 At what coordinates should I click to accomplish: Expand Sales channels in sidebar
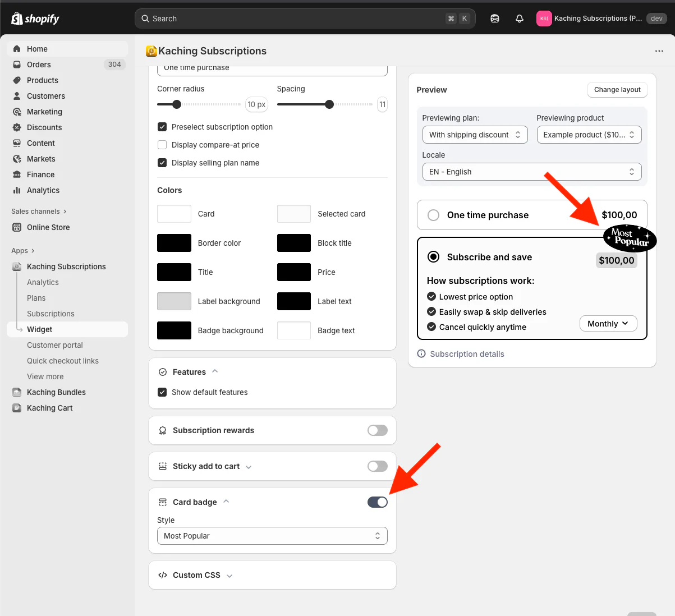tap(39, 212)
